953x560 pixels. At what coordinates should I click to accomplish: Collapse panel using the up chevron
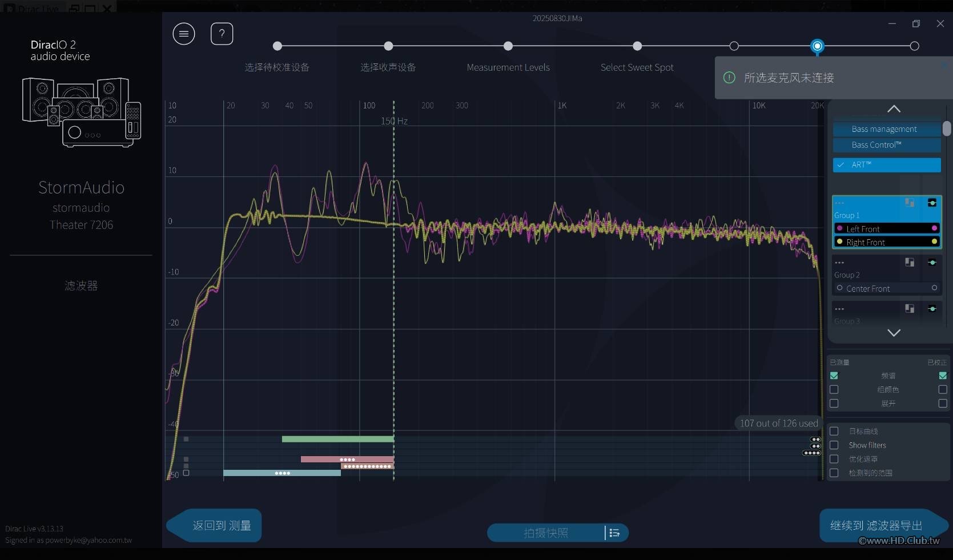point(894,108)
